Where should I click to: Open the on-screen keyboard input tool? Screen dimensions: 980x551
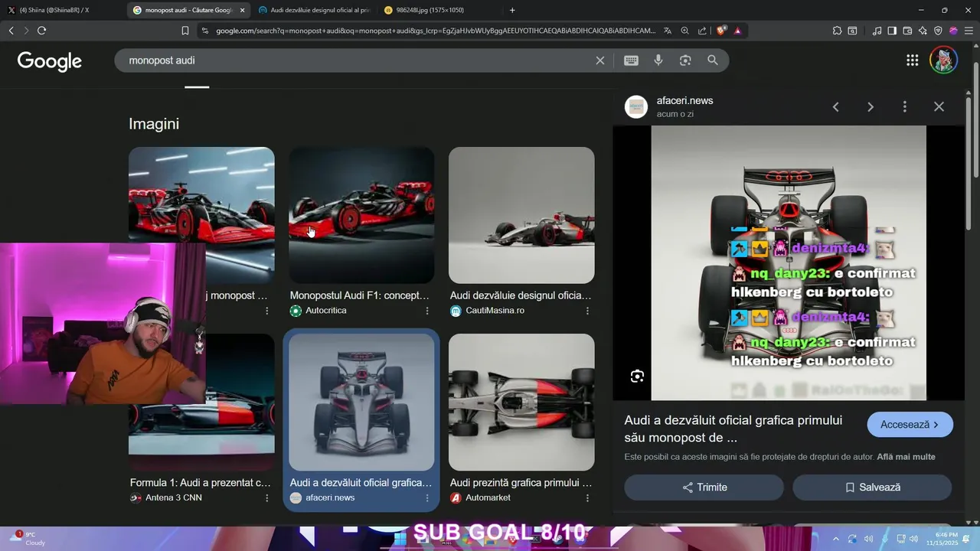point(631,60)
